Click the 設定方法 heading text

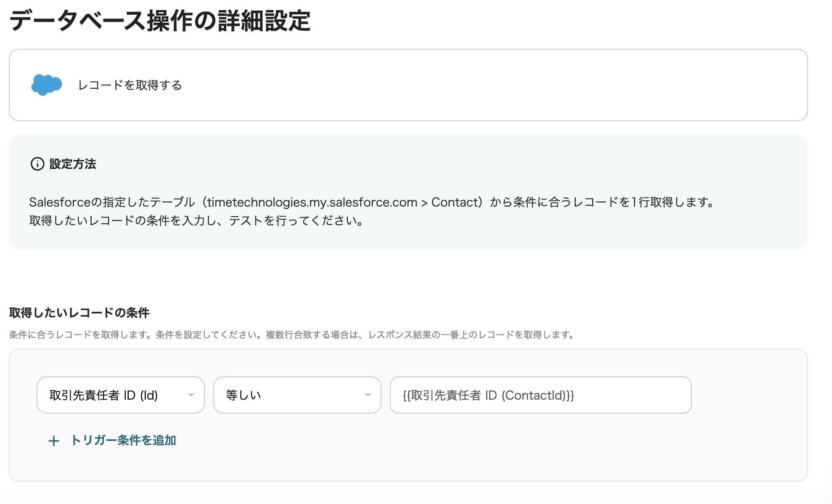(73, 164)
